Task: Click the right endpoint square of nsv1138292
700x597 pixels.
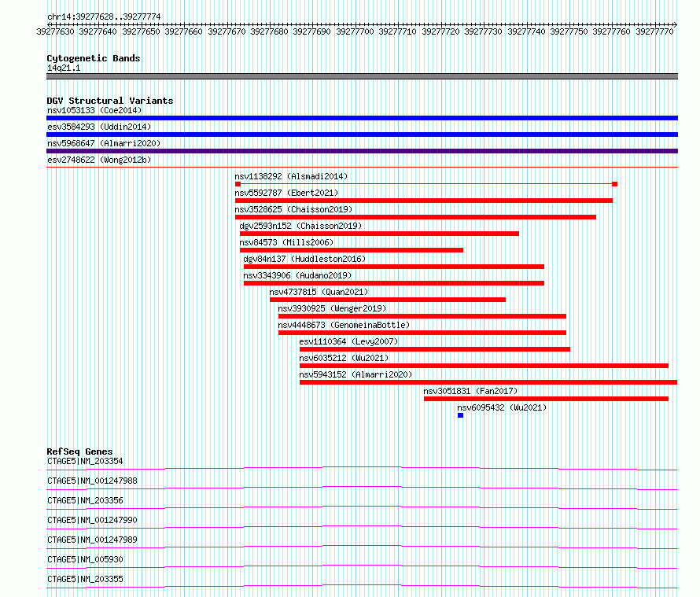Action: (x=615, y=184)
